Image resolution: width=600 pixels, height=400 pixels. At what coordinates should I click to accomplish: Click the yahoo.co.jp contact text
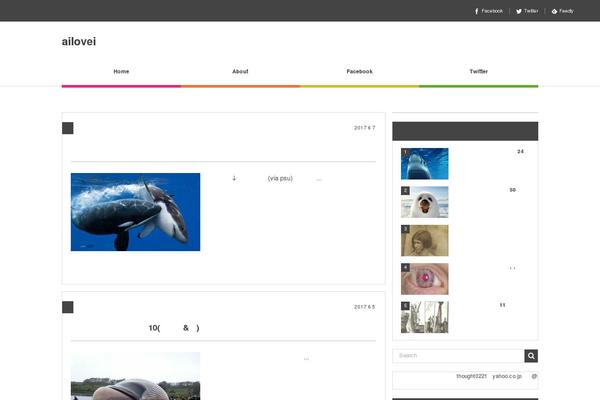click(x=507, y=376)
